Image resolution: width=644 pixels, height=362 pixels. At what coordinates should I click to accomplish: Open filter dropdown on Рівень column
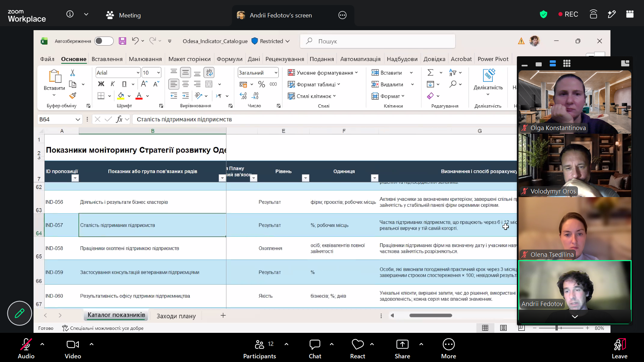(305, 178)
